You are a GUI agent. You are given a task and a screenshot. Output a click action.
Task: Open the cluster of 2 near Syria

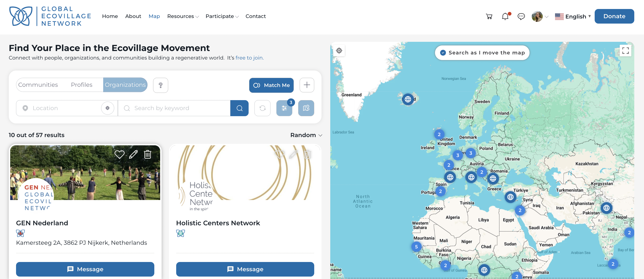pyautogui.click(x=520, y=210)
